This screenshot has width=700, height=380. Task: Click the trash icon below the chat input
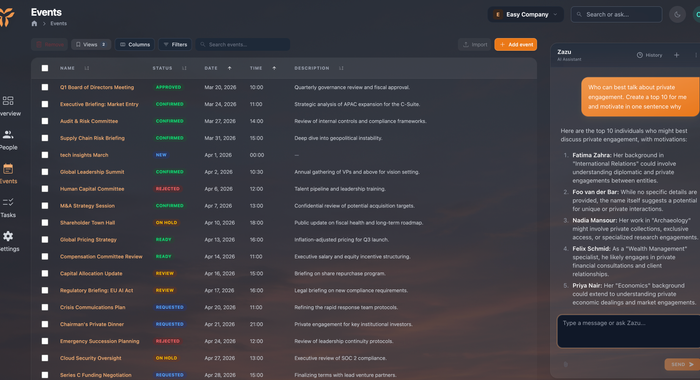pos(566,364)
